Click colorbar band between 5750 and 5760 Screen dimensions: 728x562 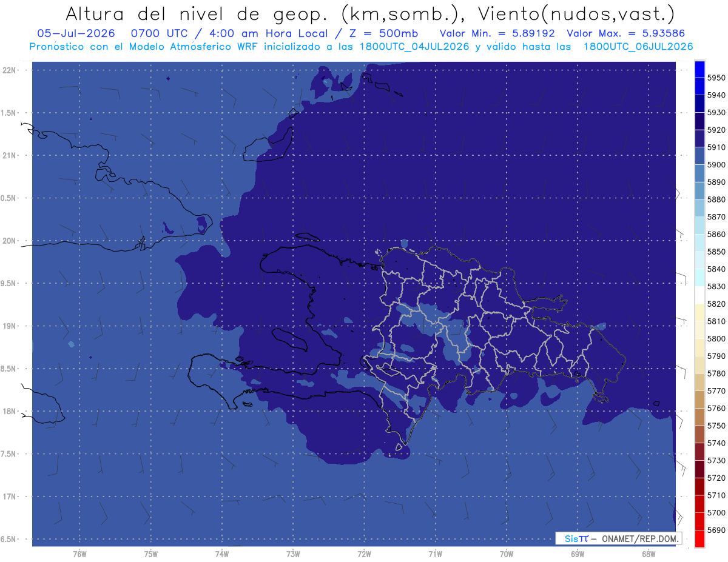click(x=699, y=417)
